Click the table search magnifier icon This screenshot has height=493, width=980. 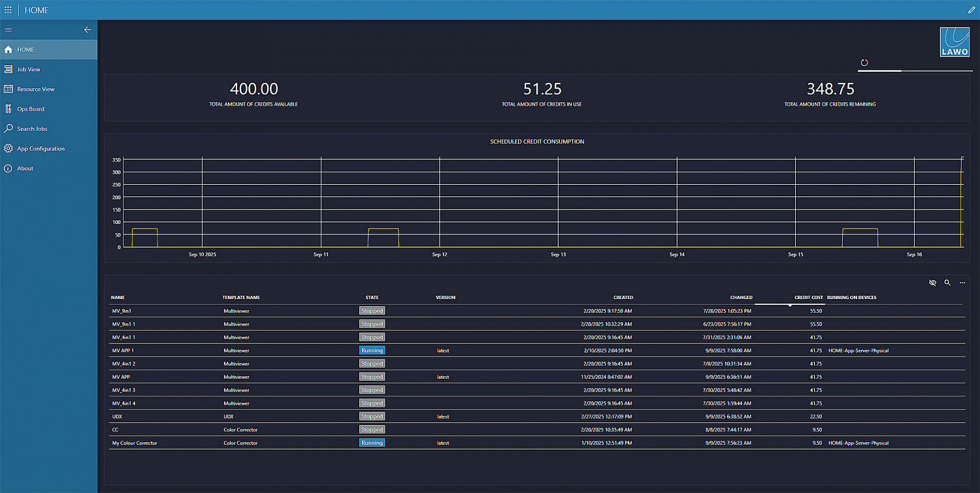pos(947,283)
